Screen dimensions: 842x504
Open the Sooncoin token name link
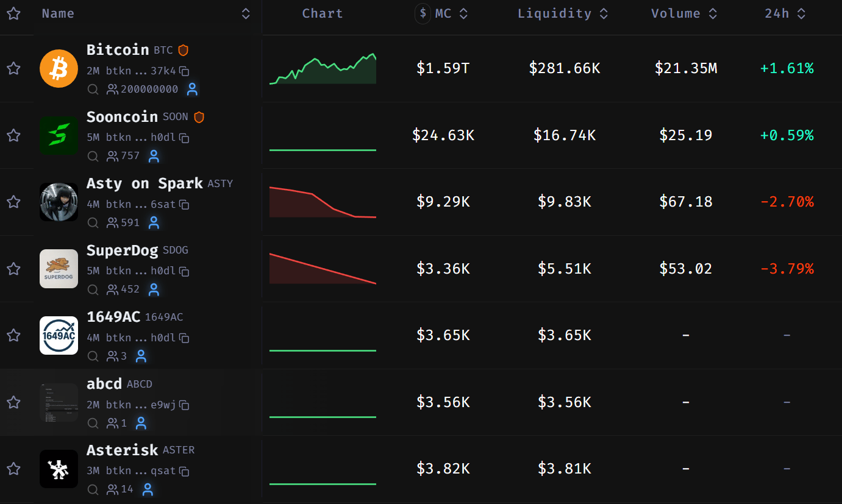(x=122, y=116)
